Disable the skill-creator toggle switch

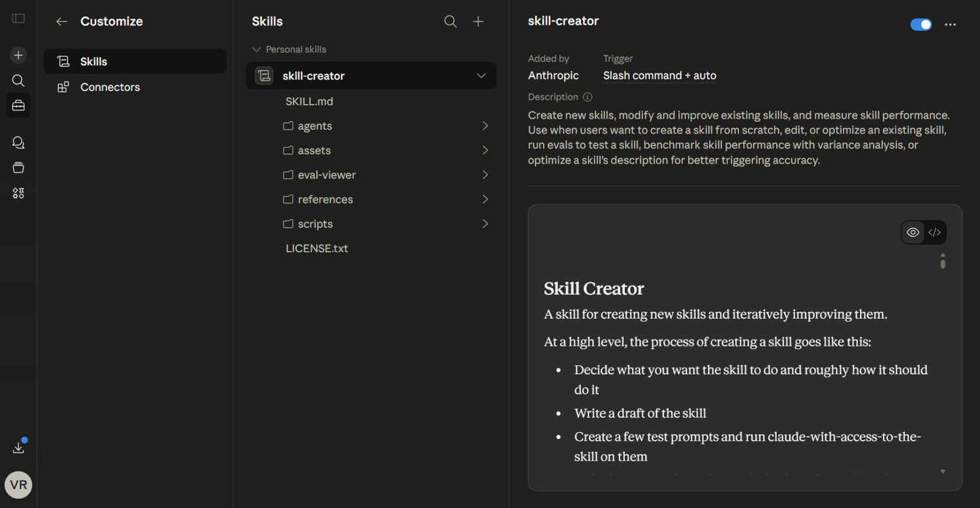[x=921, y=25]
